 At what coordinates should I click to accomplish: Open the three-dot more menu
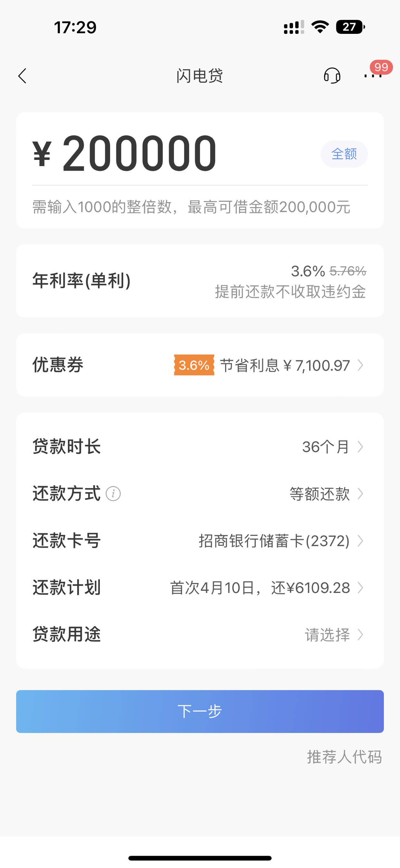[x=373, y=76]
